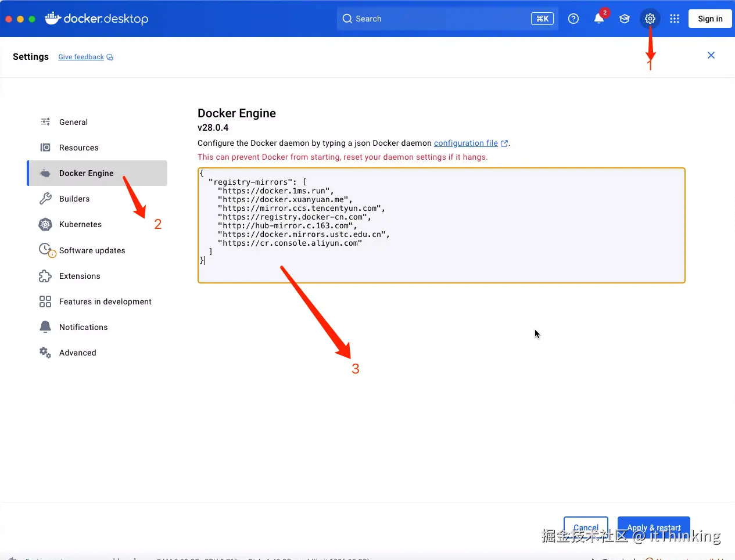Viewport: 735px width, 560px height.
Task: Click the Docker Engine whale icon
Action: point(45,173)
